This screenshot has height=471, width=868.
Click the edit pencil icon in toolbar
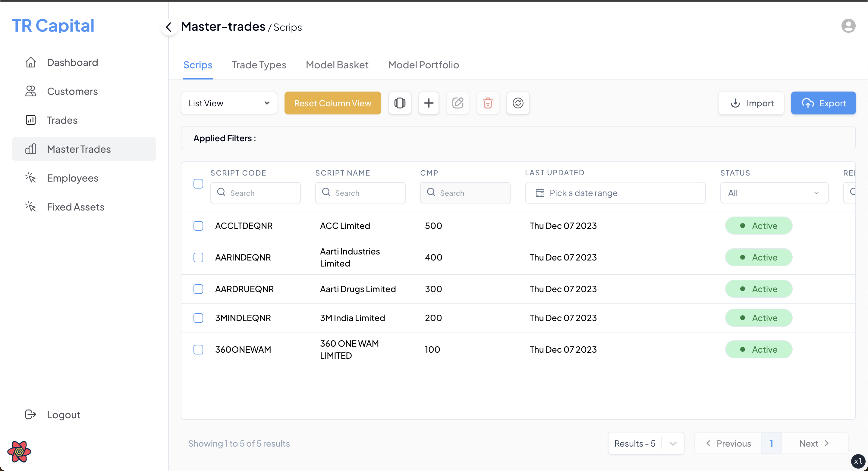coord(458,103)
